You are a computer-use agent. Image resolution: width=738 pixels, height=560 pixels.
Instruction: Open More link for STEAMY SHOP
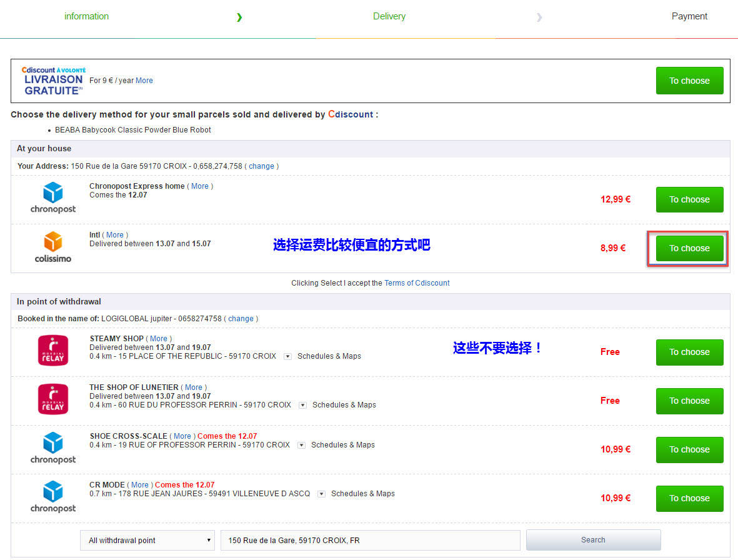click(159, 338)
